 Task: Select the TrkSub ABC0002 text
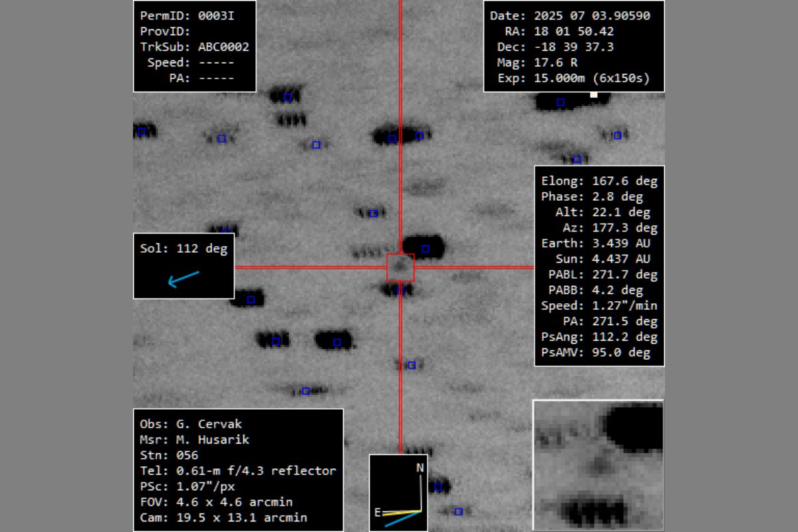point(194,47)
